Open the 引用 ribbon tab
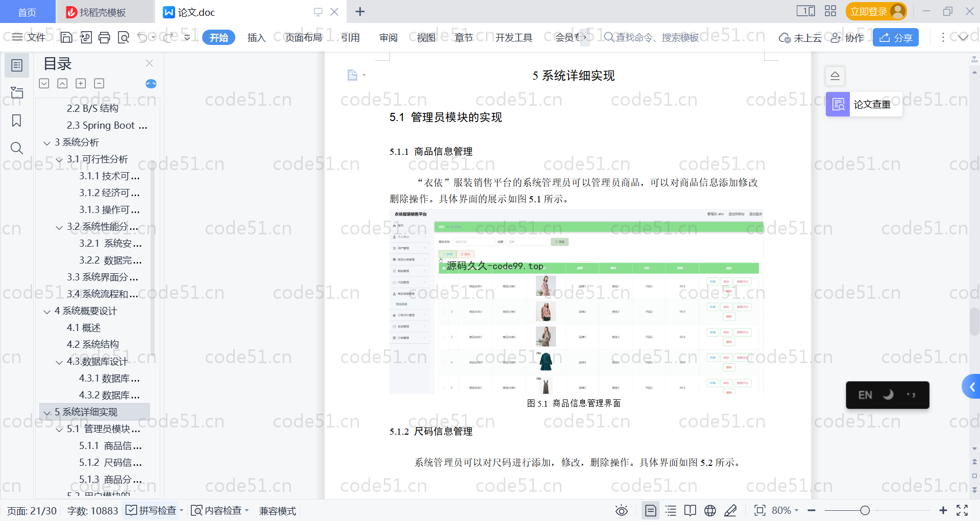This screenshot has height=521, width=980. pyautogui.click(x=351, y=37)
